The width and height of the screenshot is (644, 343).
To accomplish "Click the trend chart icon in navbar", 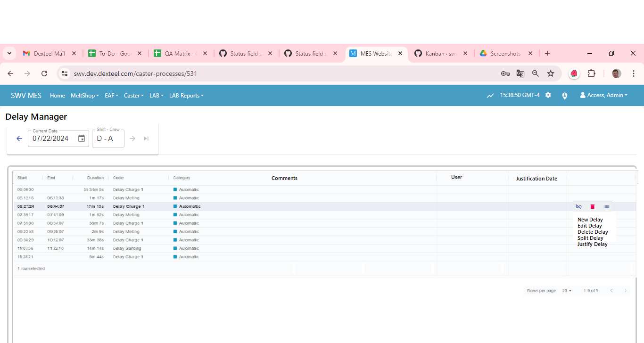I will pyautogui.click(x=490, y=96).
